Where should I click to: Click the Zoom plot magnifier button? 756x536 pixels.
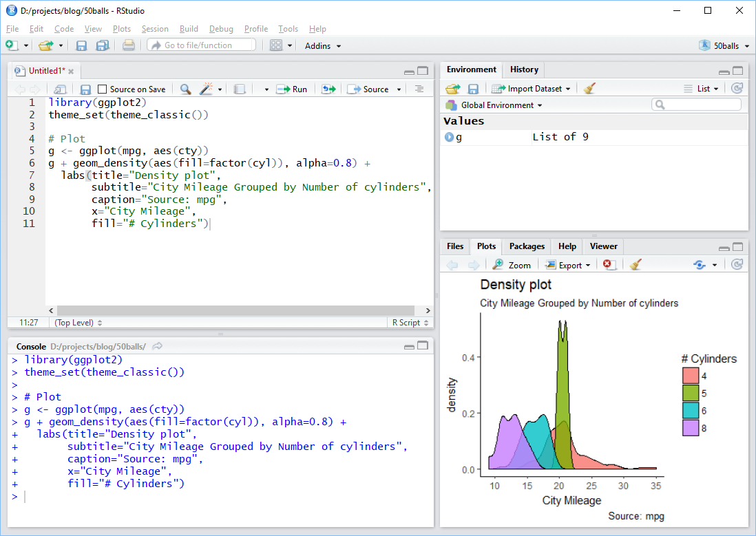(x=512, y=265)
